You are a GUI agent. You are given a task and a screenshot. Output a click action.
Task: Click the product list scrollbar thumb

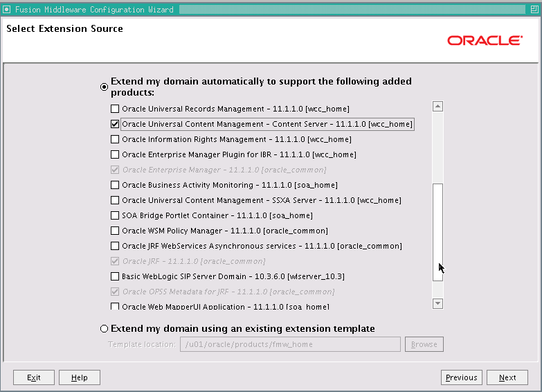[437, 232]
